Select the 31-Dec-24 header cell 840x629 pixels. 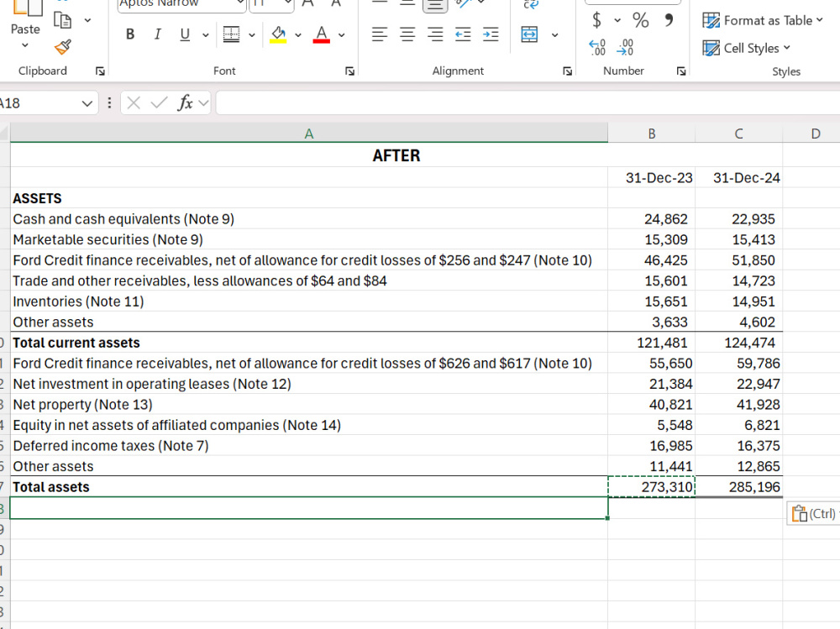pyautogui.click(x=738, y=177)
